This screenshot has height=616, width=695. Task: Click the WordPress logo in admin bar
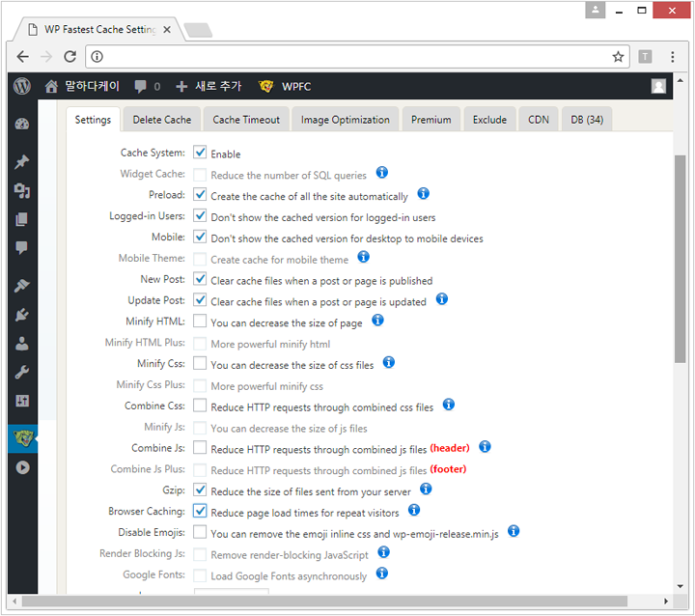pos(22,86)
